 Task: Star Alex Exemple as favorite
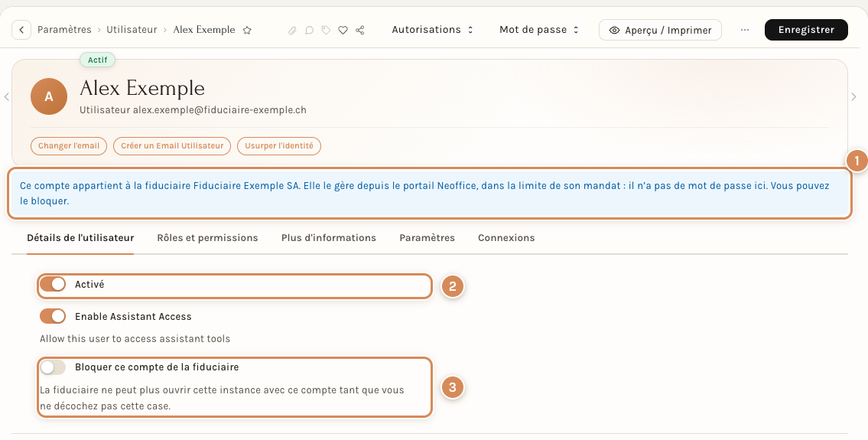[248, 31]
